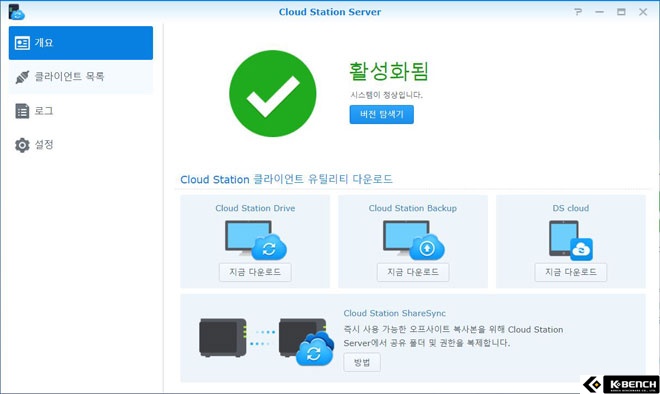Open help with the question mark icon
Image resolution: width=660 pixels, height=394 pixels.
pyautogui.click(x=578, y=12)
